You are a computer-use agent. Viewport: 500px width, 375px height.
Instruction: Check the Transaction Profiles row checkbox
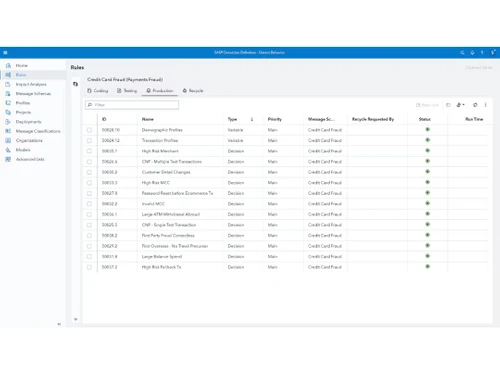89,140
